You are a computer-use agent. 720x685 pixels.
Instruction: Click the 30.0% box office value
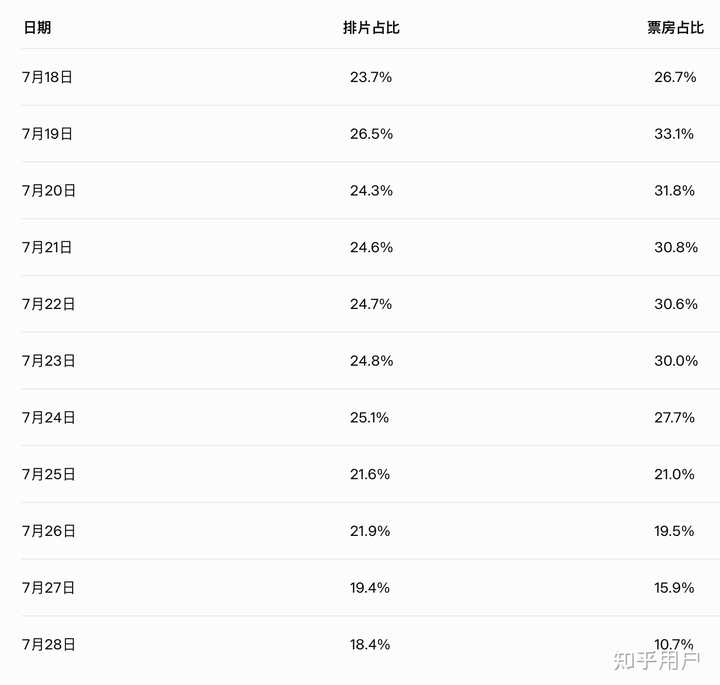[x=675, y=361]
